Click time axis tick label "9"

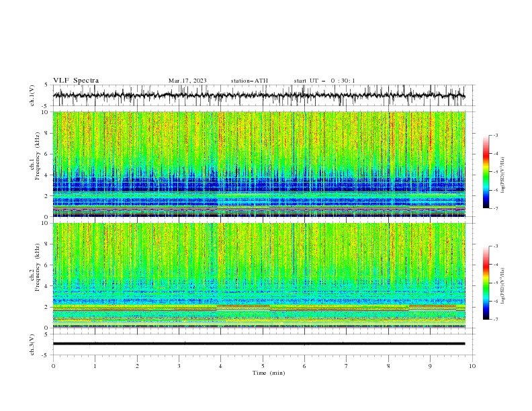click(430, 366)
